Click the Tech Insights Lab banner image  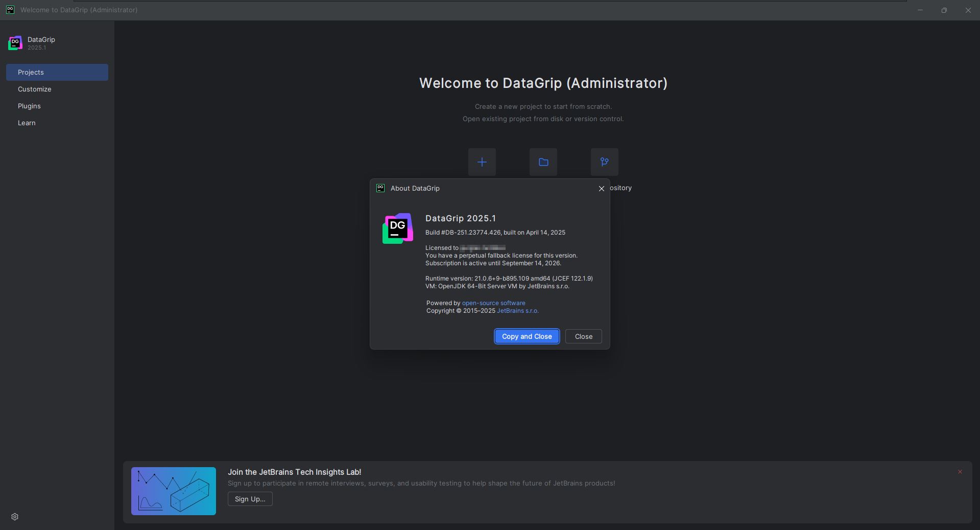(173, 491)
